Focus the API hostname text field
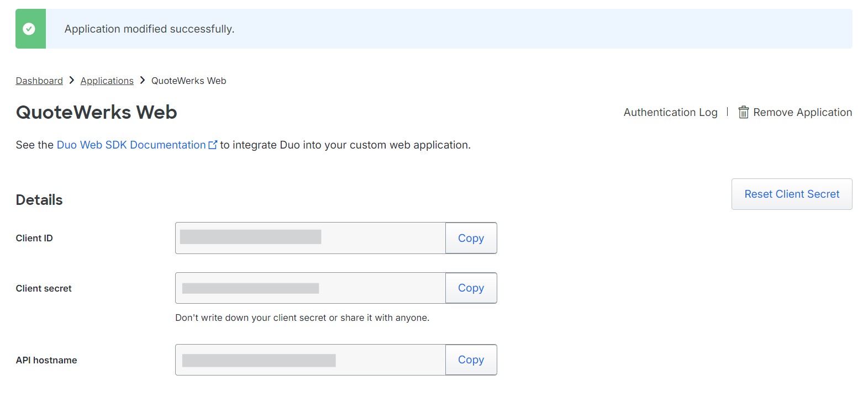The width and height of the screenshot is (868, 407). (310, 360)
